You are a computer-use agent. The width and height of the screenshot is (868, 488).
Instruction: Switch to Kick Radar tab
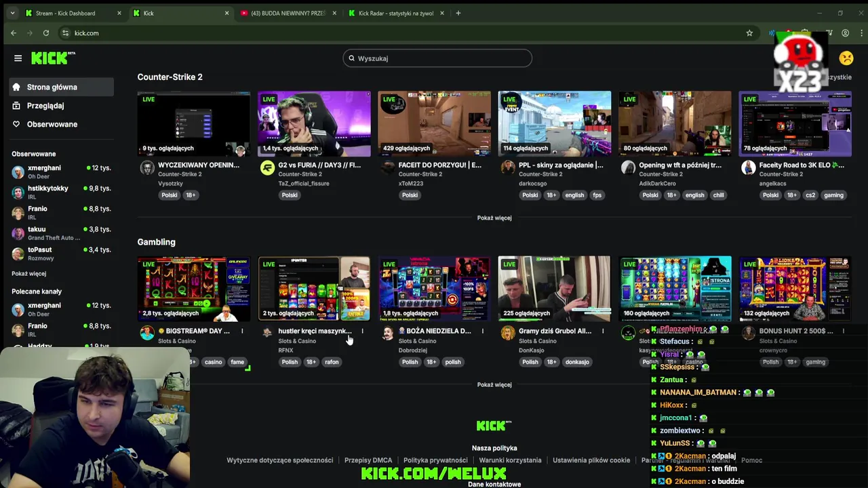(x=397, y=13)
